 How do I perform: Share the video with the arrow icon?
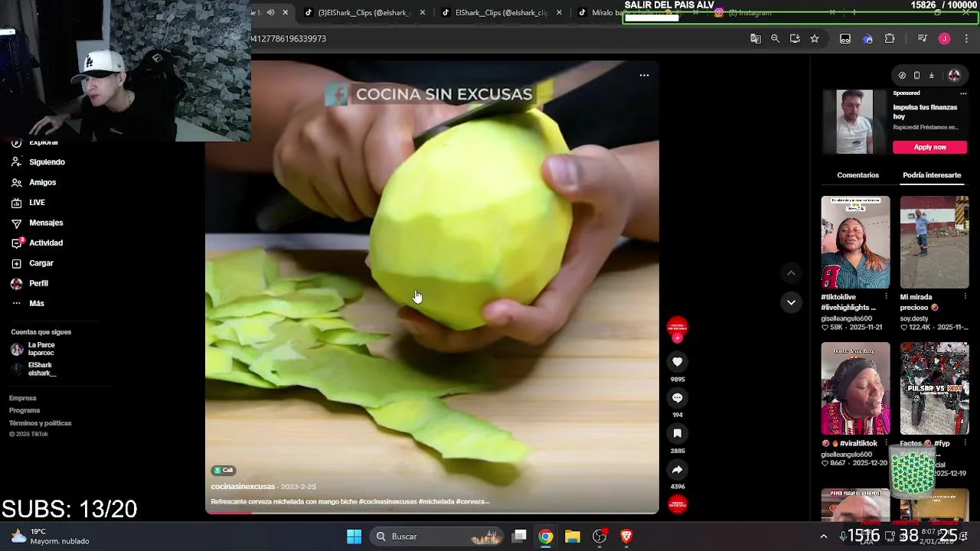(x=678, y=469)
